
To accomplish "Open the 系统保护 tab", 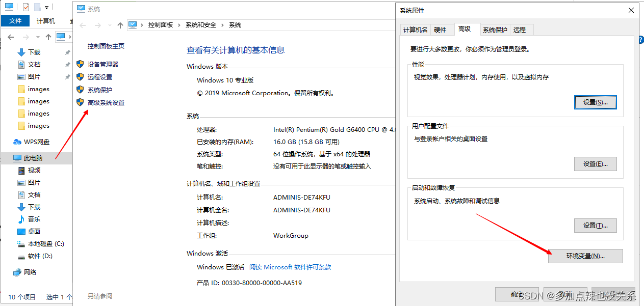I will [x=495, y=30].
